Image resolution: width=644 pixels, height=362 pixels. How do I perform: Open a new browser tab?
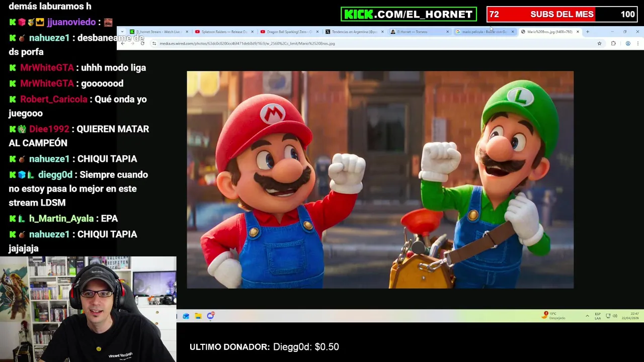pos(587,32)
